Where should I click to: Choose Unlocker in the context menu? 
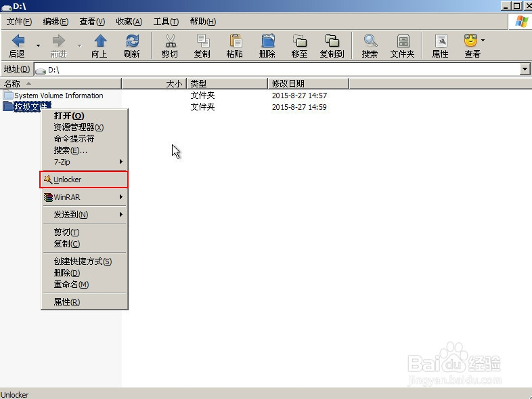click(x=84, y=180)
